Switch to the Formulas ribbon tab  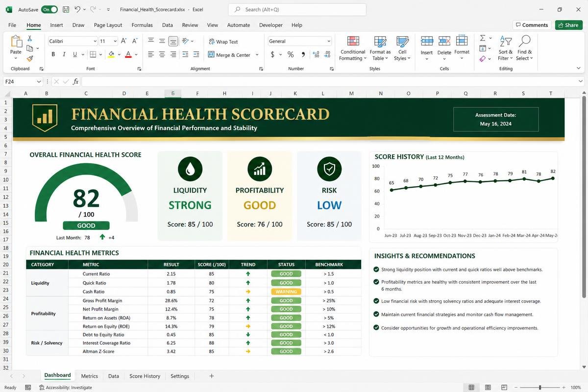pyautogui.click(x=142, y=25)
